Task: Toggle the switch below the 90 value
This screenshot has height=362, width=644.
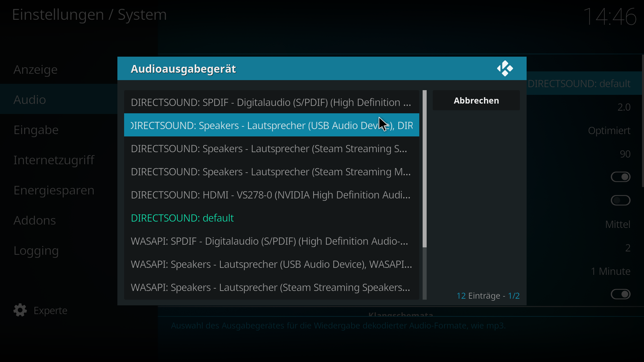Action: pyautogui.click(x=621, y=177)
